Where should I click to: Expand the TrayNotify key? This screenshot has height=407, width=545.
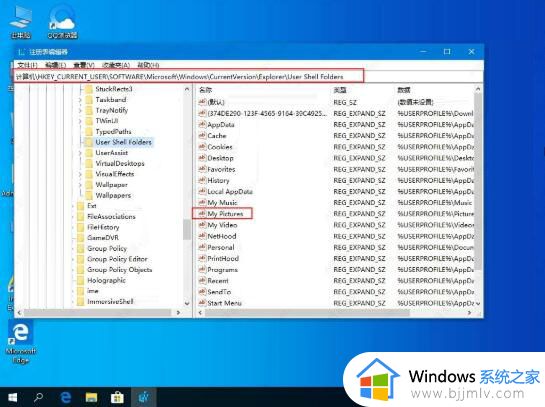pos(80,111)
